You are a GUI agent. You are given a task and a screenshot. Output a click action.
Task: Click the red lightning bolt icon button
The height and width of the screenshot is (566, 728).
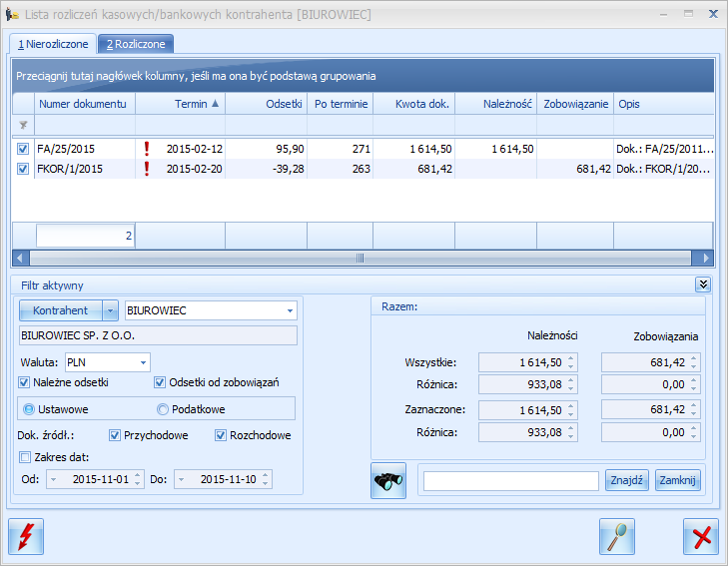pyautogui.click(x=26, y=536)
